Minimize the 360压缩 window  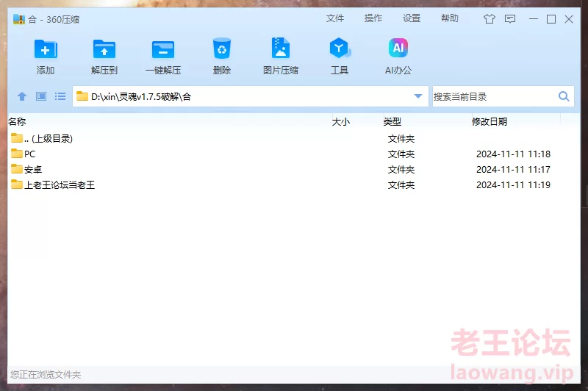pos(534,19)
